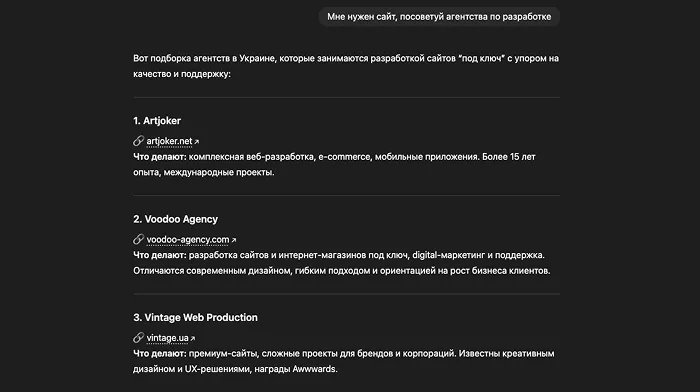The width and height of the screenshot is (700, 392).
Task: Click the bold "Что делают:" label under Voodoo Agency
Action: pyautogui.click(x=159, y=255)
